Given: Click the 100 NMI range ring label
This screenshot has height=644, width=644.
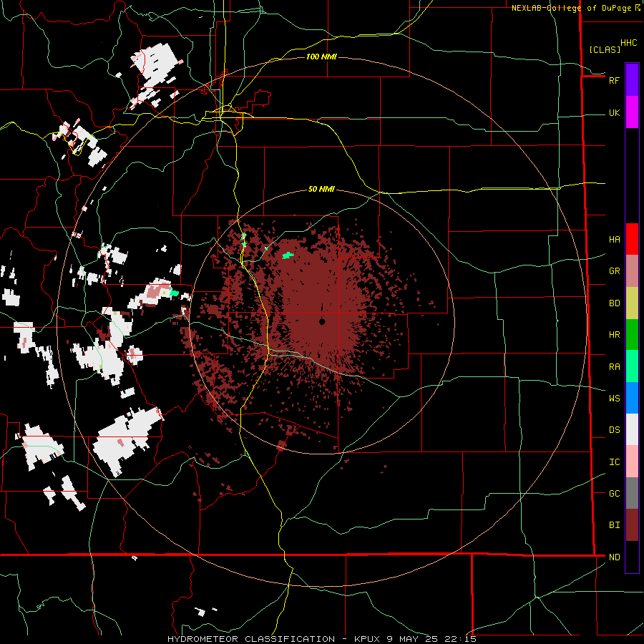Looking at the screenshot, I should (x=321, y=57).
